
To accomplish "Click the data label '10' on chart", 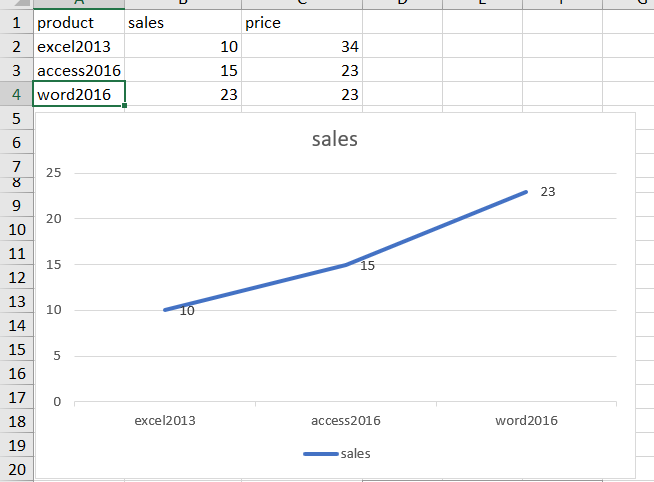I will 187,311.
